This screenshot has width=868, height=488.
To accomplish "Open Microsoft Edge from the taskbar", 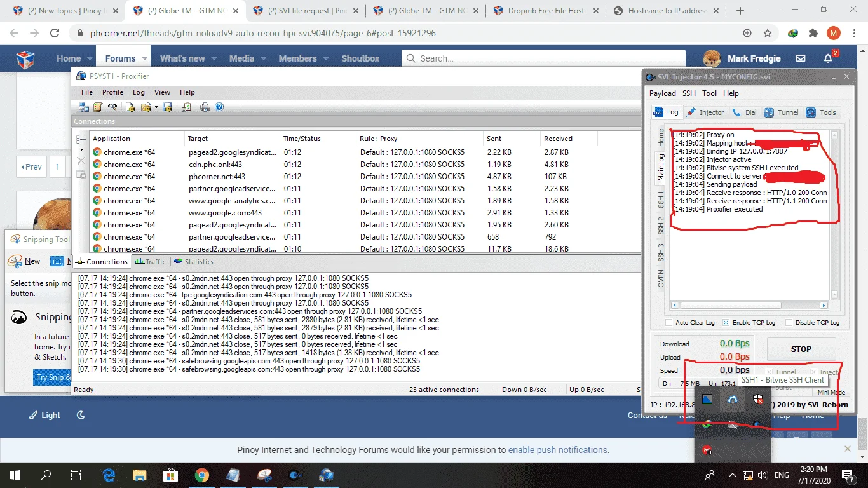I will (x=109, y=475).
